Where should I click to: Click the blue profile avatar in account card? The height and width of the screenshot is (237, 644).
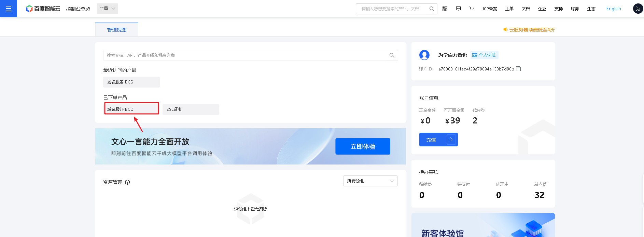tap(424, 55)
